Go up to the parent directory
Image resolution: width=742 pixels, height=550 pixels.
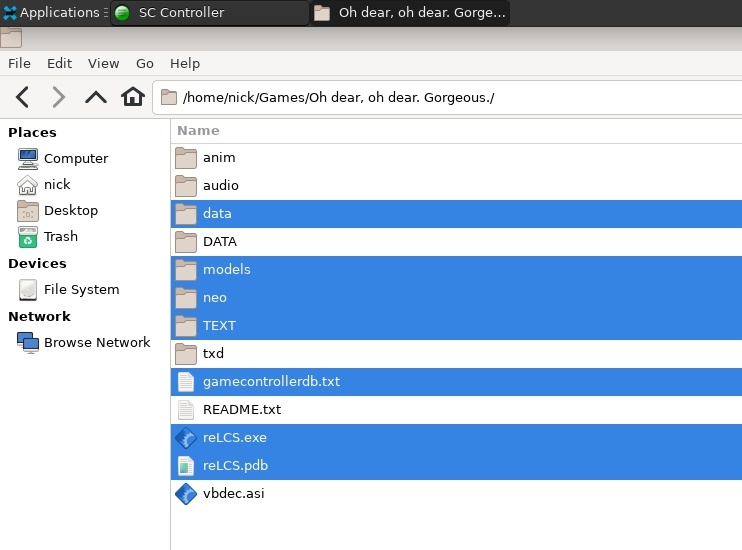[96, 97]
